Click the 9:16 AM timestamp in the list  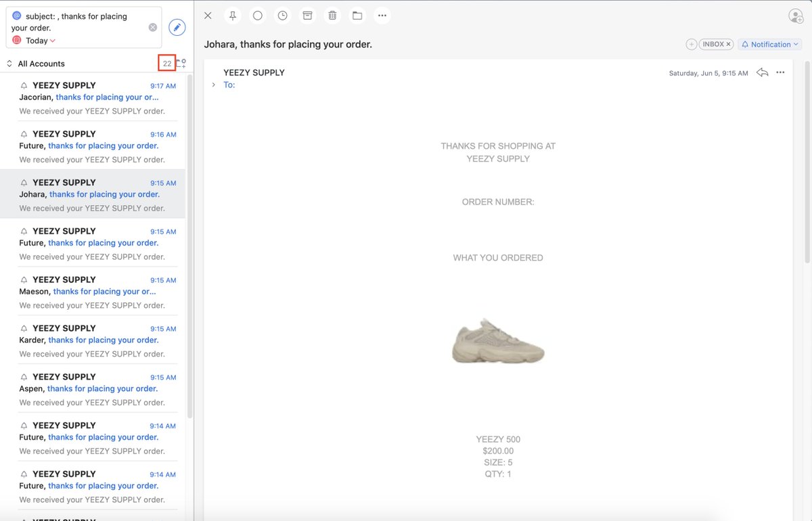(163, 135)
